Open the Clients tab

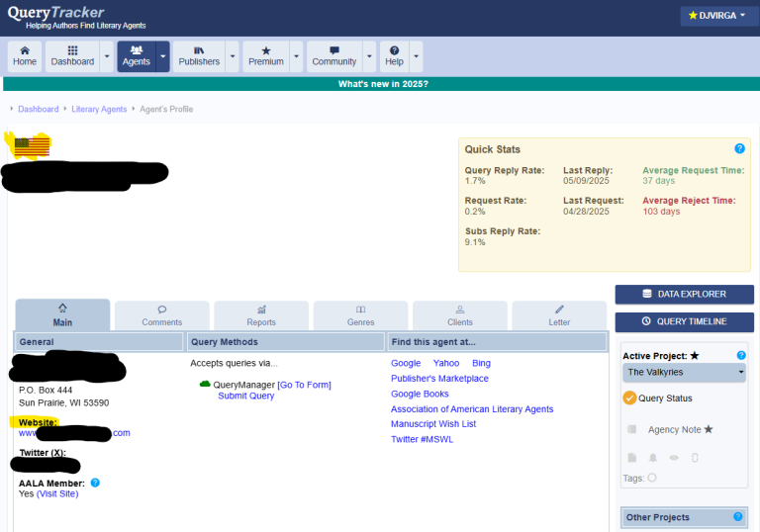[459, 315]
